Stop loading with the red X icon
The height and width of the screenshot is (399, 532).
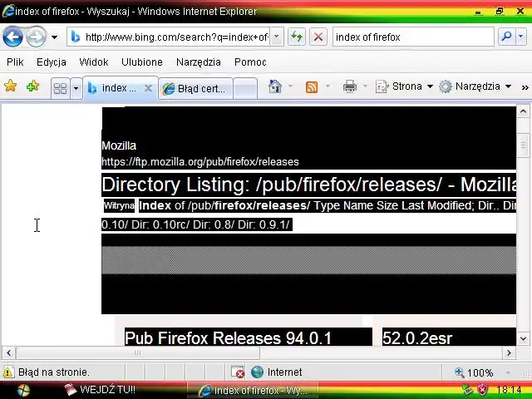(x=318, y=37)
